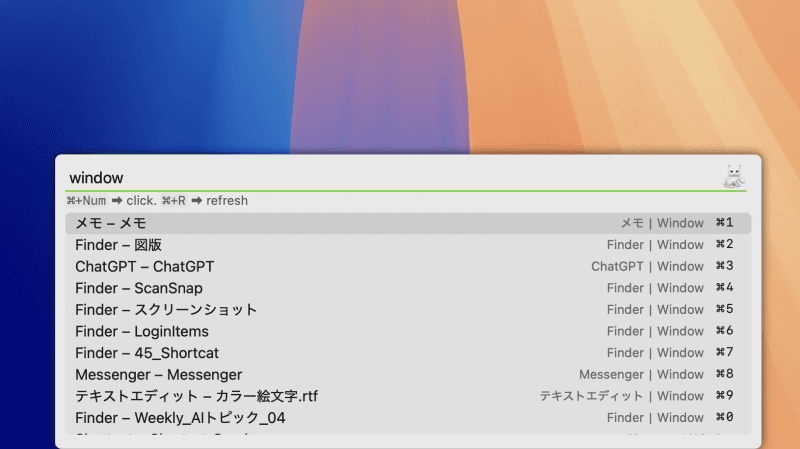Click the 'Messenger | Window' type label

[641, 375]
